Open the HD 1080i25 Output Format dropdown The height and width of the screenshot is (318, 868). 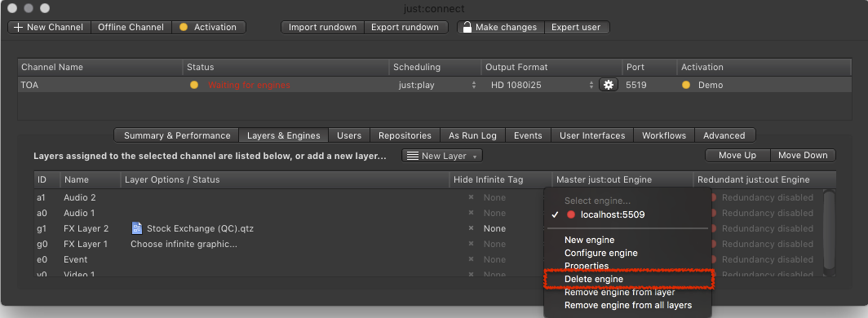coord(542,85)
